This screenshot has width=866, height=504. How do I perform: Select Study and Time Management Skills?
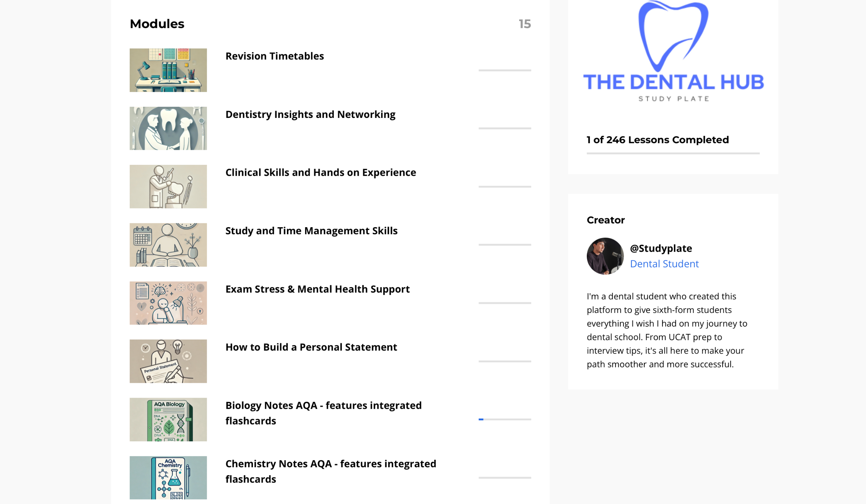click(311, 231)
